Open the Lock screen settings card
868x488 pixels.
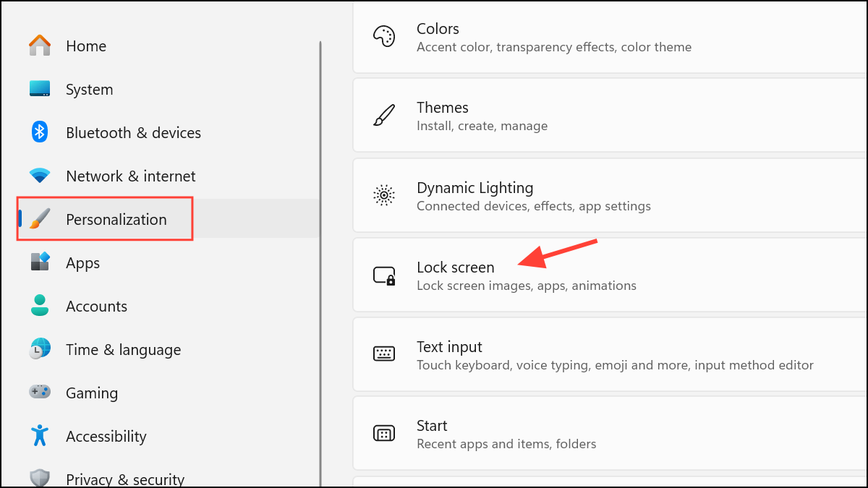tap(506, 275)
